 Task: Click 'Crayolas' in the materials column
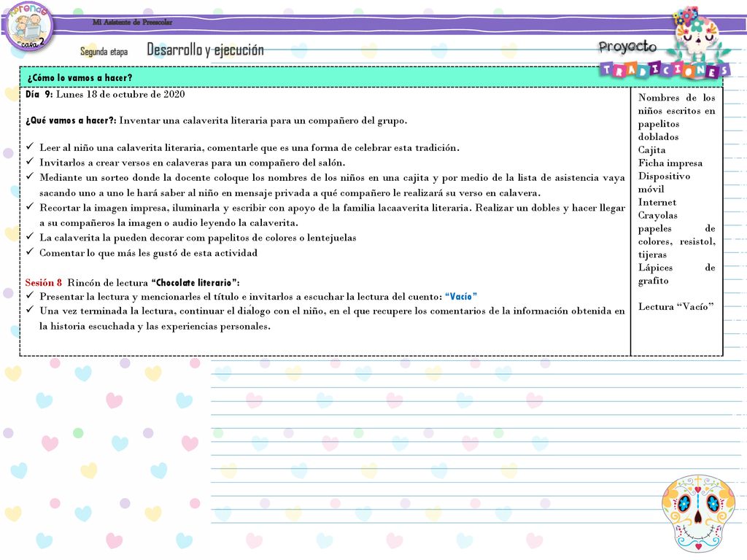657,215
